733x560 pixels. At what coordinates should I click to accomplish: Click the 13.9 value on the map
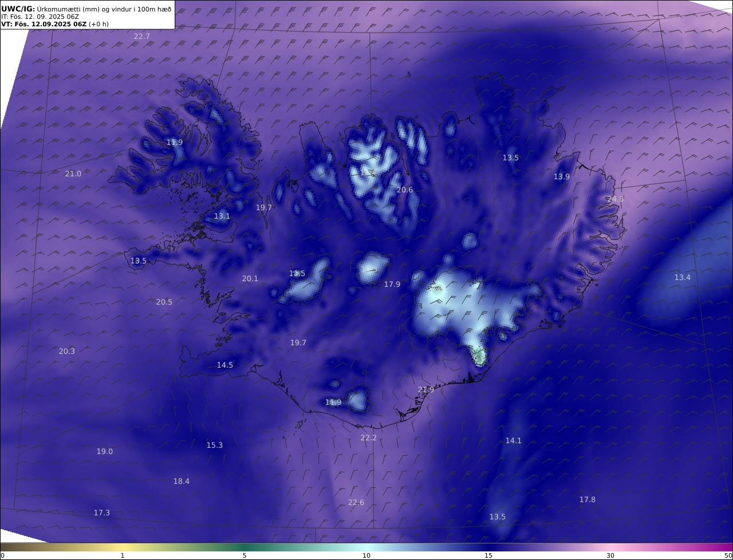click(x=562, y=176)
